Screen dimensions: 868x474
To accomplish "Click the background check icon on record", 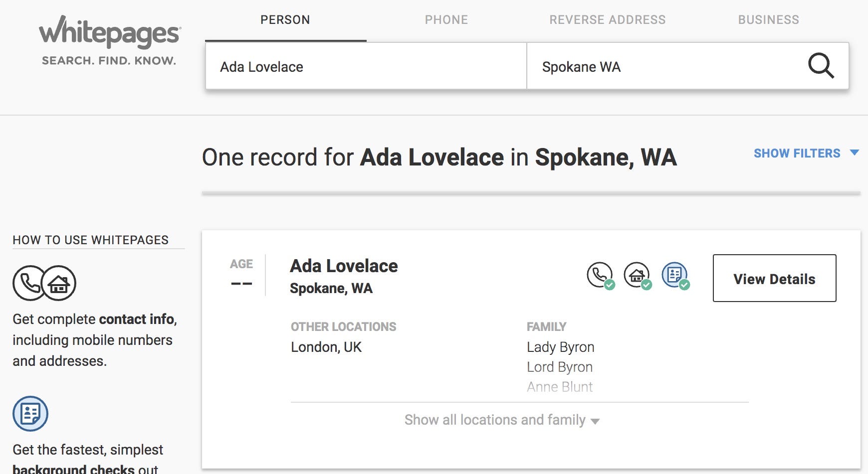I will click(x=675, y=276).
